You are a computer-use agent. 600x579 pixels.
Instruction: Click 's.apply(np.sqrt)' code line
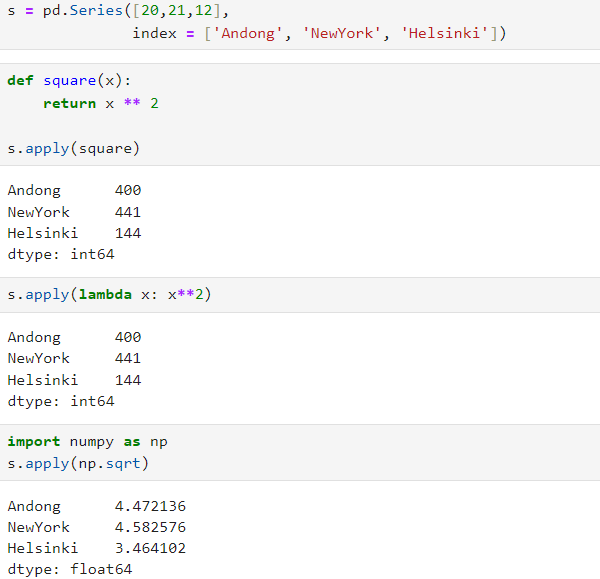tap(78, 464)
